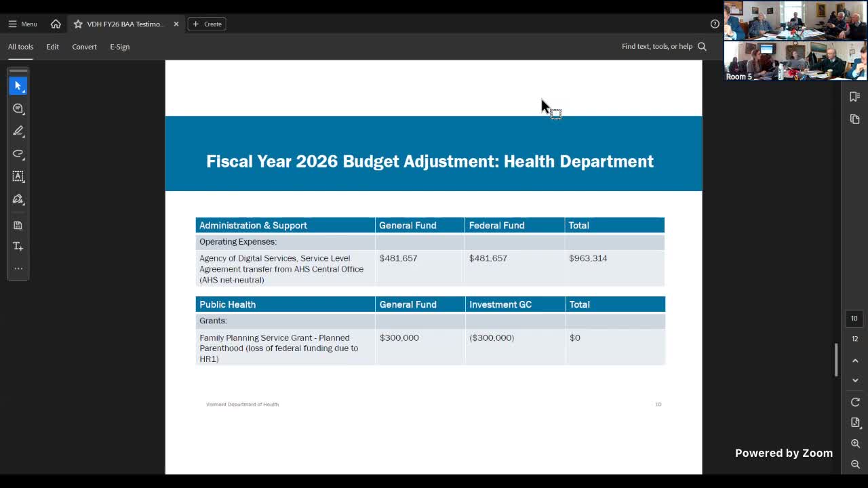Viewport: 868px width, 488px height.
Task: Go to next page with down arrow
Action: 855,381
